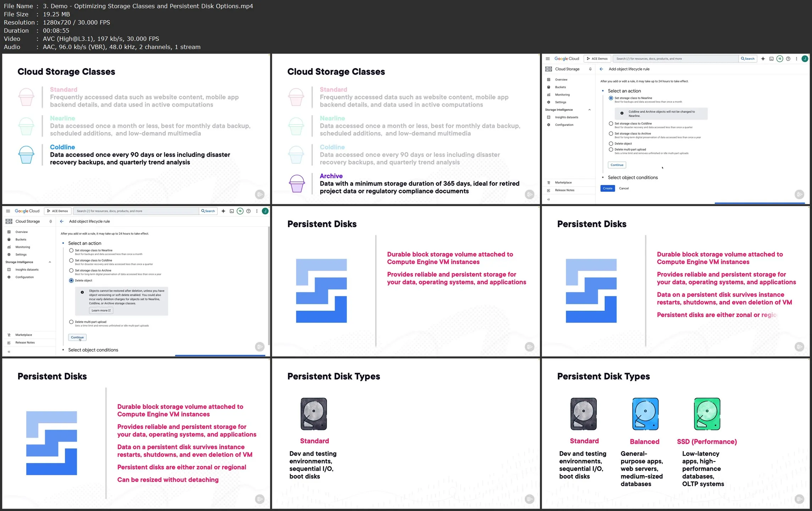Click Marketplace cart icon in Nearline-selected console sidebar
Screen dimensions: 812x511
(549, 183)
